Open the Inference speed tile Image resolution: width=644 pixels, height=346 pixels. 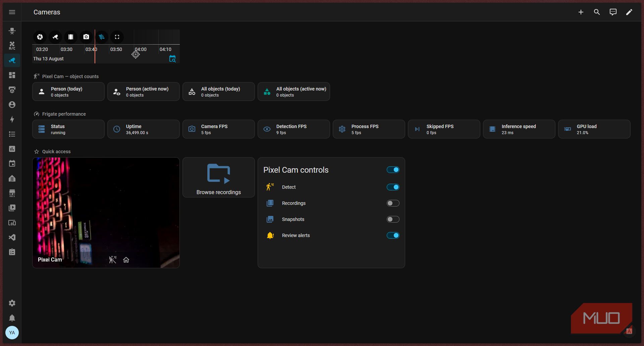pyautogui.click(x=519, y=129)
